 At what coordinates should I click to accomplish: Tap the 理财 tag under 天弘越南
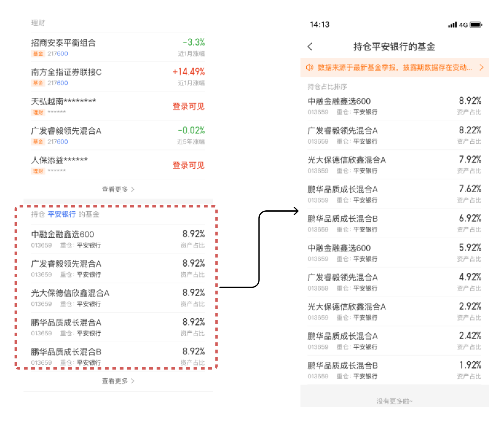(x=38, y=112)
